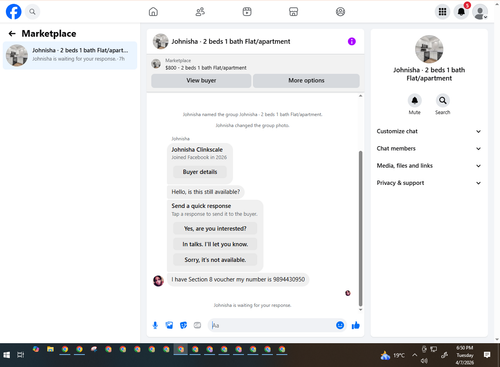Click the back arrow beside Marketplace
Image resolution: width=500 pixels, height=367 pixels.
(x=12, y=33)
